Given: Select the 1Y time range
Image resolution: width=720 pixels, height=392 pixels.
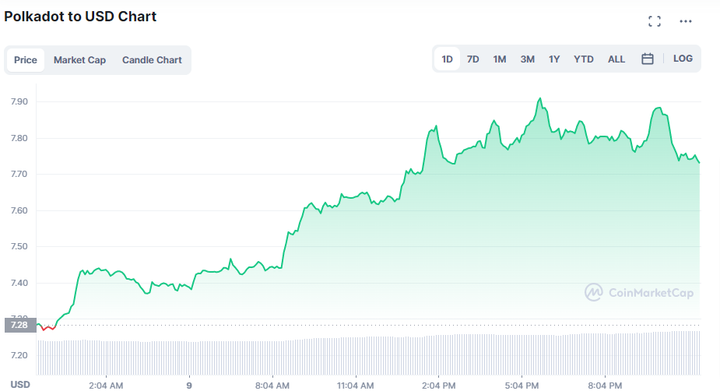Looking at the screenshot, I should (x=554, y=59).
